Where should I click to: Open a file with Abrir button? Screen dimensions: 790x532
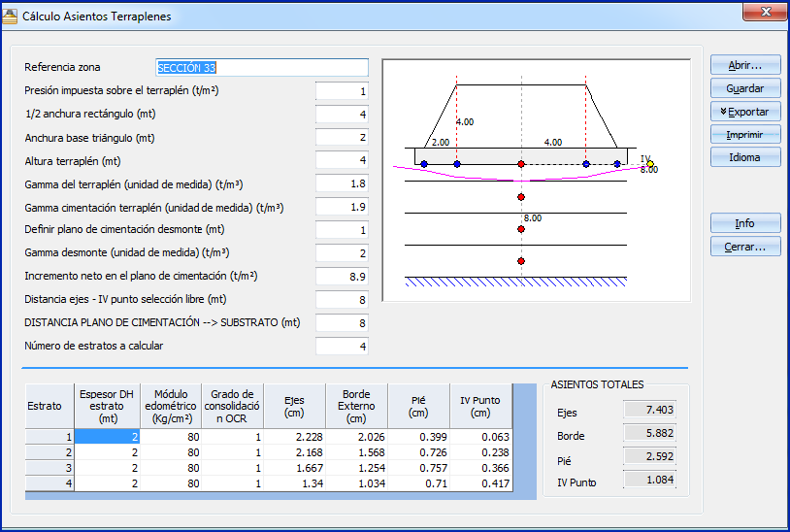(745, 65)
